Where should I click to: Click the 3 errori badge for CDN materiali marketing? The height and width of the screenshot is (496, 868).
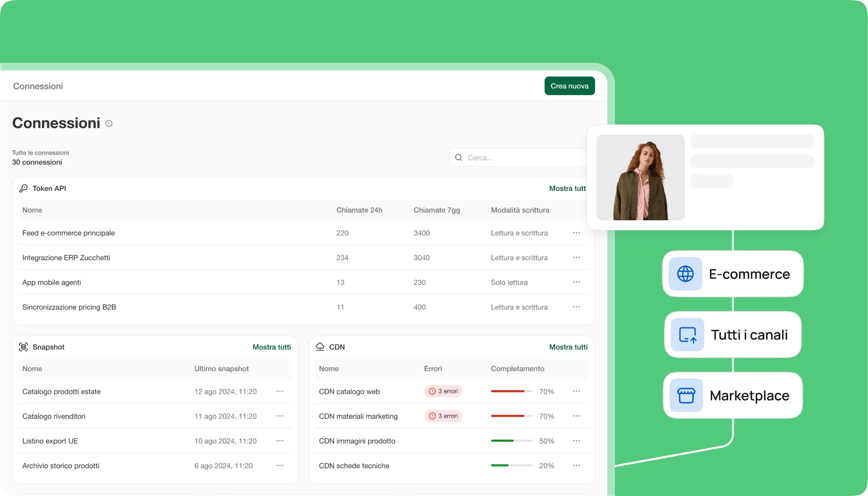point(443,416)
